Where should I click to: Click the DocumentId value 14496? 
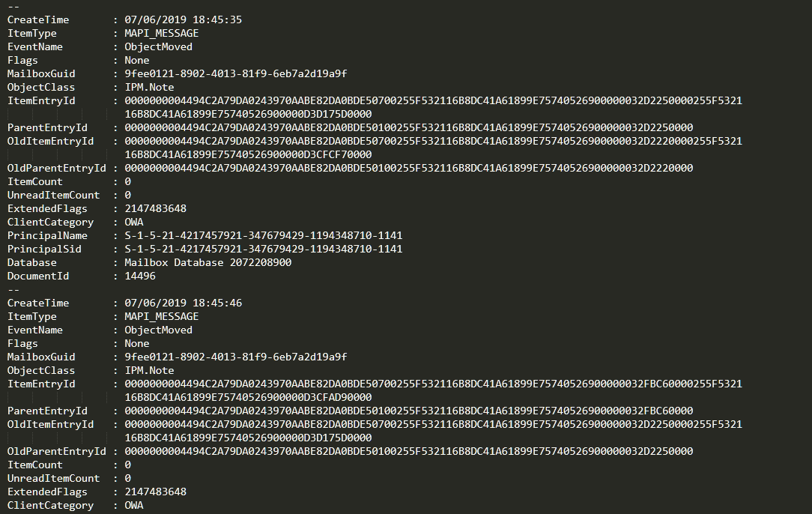tap(140, 276)
